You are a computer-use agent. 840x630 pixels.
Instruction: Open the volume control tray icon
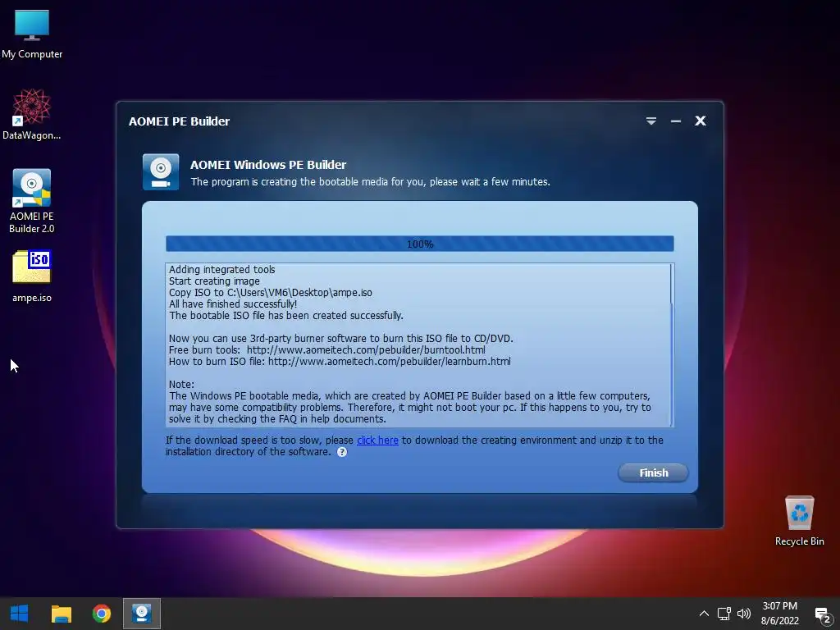[x=743, y=614]
